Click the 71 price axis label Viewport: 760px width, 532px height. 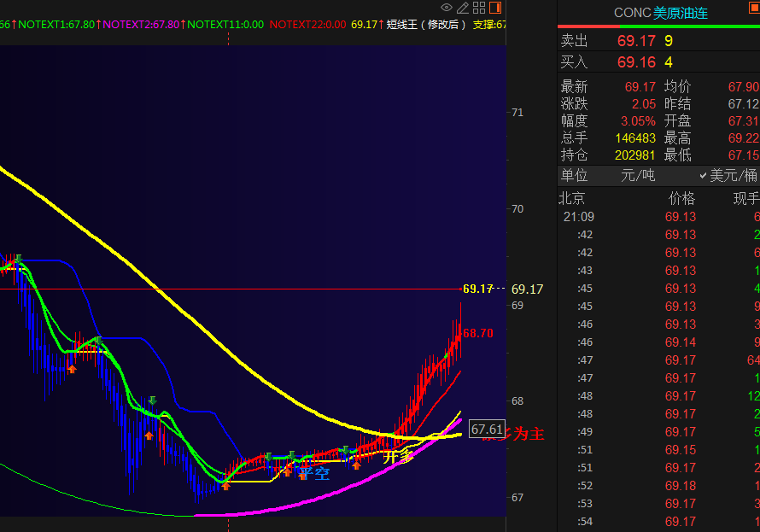pos(517,113)
